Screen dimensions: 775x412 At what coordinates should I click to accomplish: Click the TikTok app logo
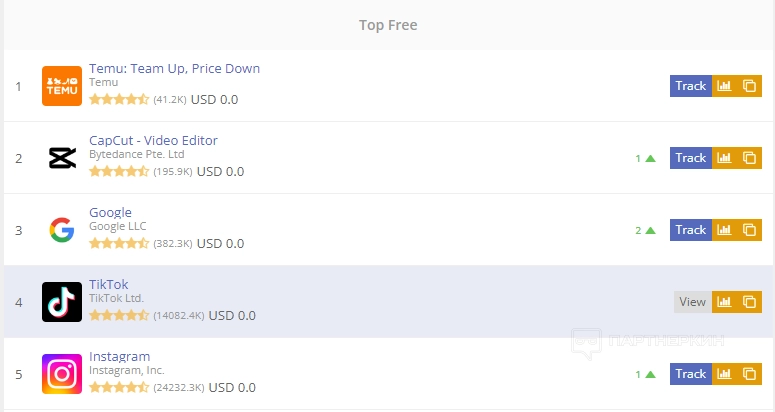(62, 302)
